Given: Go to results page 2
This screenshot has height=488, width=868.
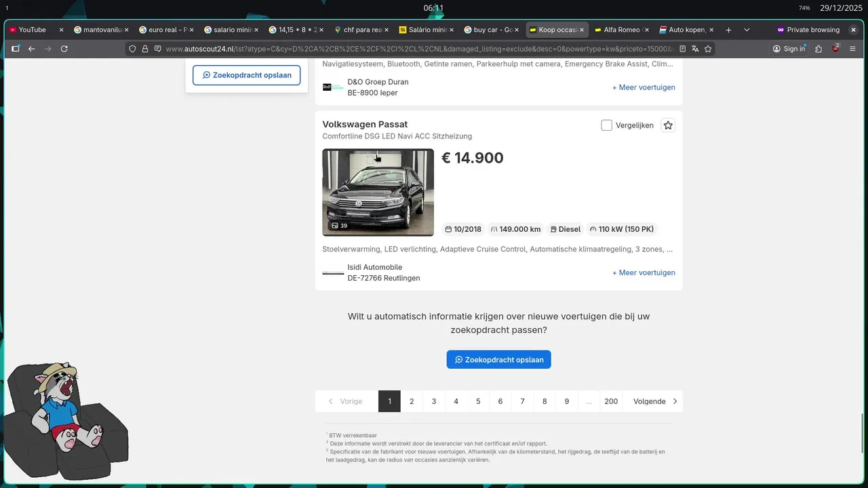Looking at the screenshot, I should click(412, 401).
